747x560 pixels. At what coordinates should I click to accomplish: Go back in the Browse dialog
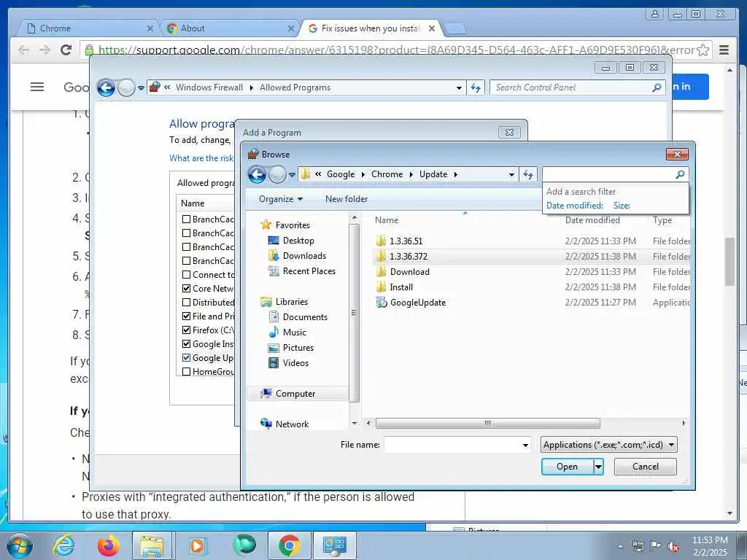pos(257,175)
